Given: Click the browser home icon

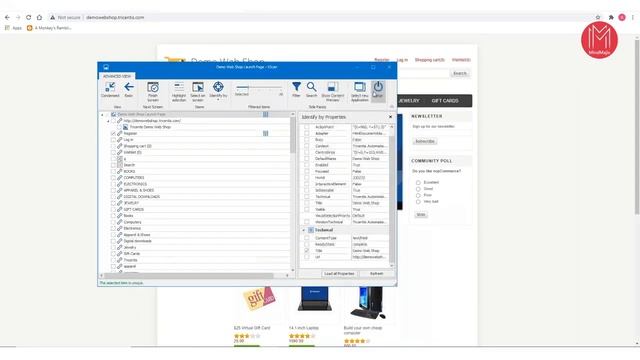Looking at the screenshot, I should point(39,18).
